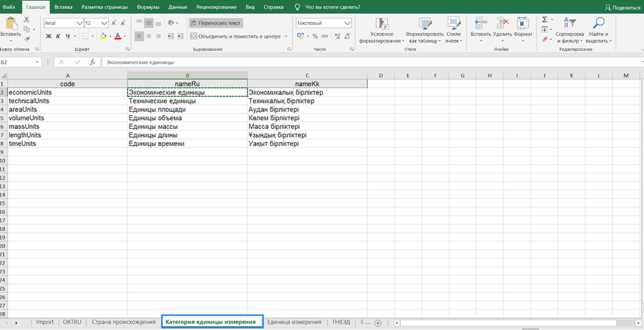
Task: Open the Arial font name dropdown
Action: (x=79, y=23)
